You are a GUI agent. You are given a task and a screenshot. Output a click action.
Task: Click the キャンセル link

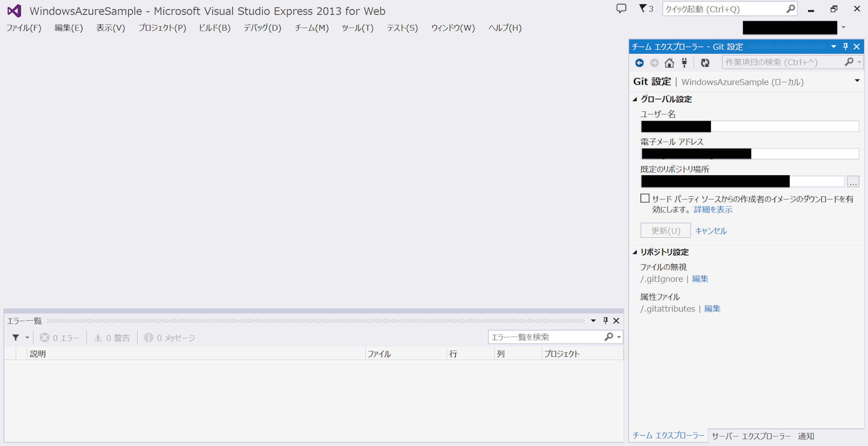click(x=711, y=231)
